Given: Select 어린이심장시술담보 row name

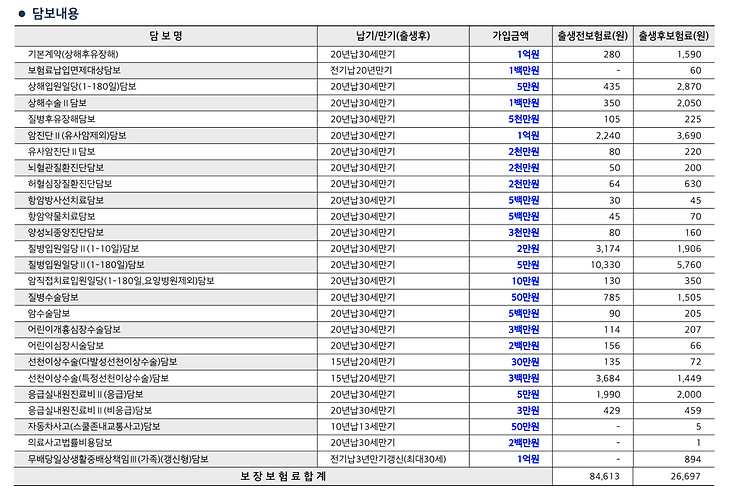Looking at the screenshot, I should pyautogui.click(x=66, y=345).
